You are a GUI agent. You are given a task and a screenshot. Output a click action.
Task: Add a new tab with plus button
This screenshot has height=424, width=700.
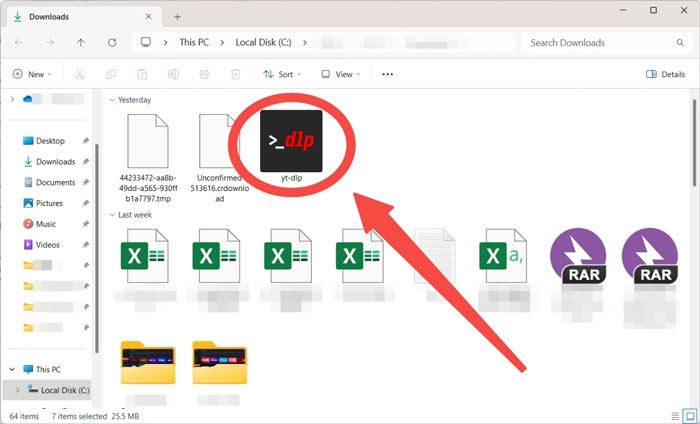coord(178,17)
